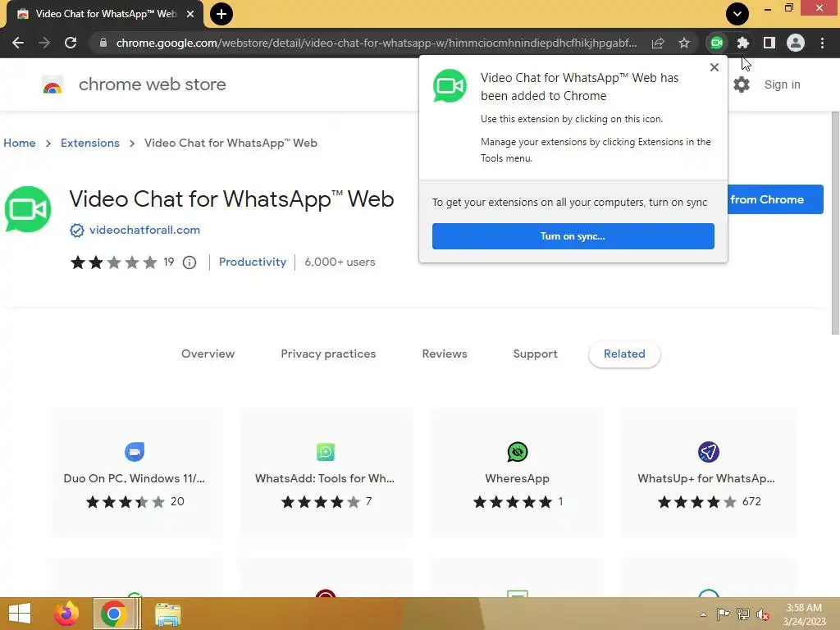The image size is (840, 630).
Task: Go to the Home breadcrumb
Action: [x=20, y=143]
